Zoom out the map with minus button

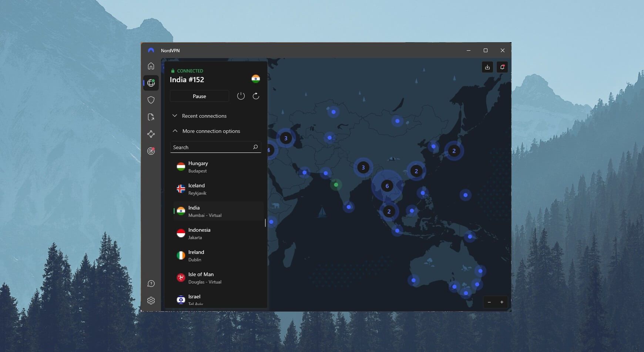click(x=489, y=302)
